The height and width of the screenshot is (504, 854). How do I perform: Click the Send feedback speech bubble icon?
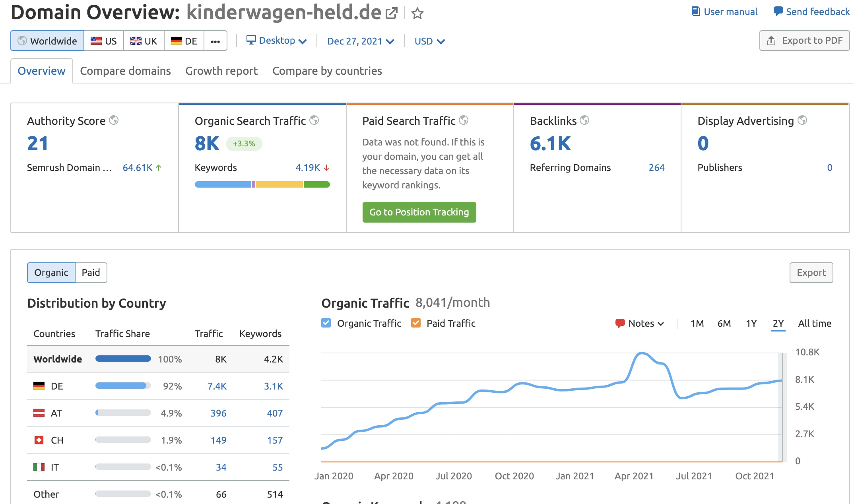(778, 11)
